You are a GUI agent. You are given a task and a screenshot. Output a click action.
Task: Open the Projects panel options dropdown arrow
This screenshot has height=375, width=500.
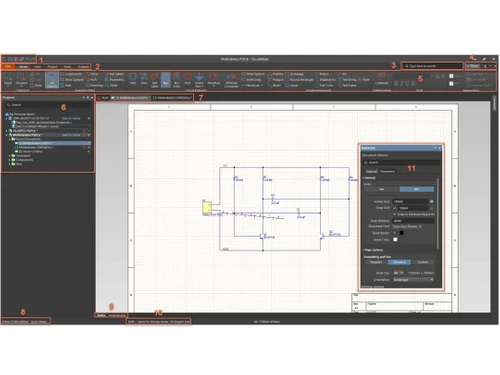[84, 98]
